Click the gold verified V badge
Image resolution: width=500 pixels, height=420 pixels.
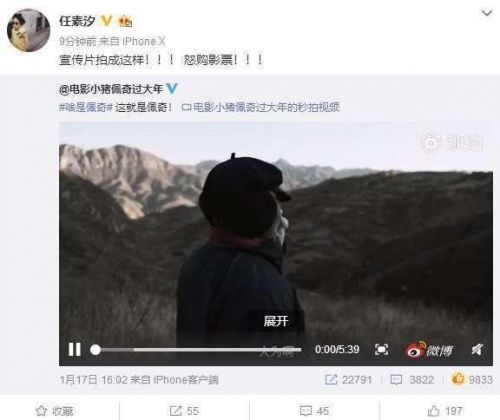(107, 21)
